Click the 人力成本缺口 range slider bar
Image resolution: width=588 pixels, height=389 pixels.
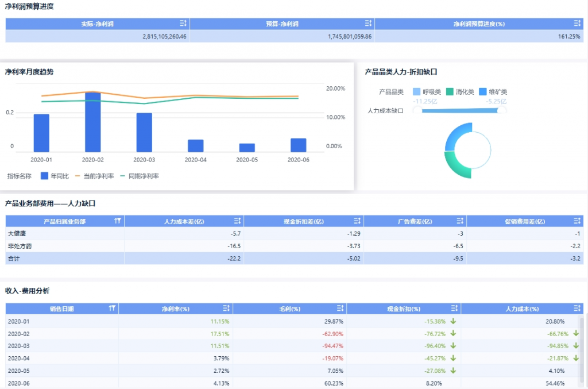coord(459,110)
